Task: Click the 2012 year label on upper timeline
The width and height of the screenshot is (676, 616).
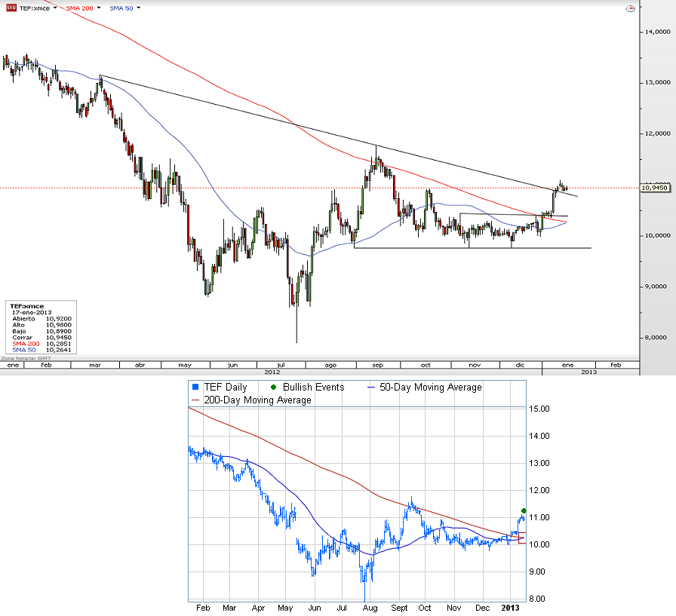Action: [x=272, y=372]
